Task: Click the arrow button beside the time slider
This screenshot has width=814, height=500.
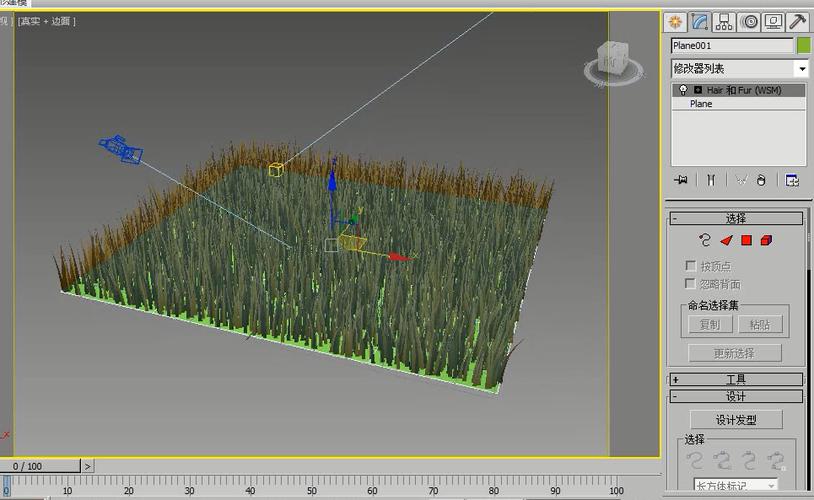Action: tap(87, 466)
